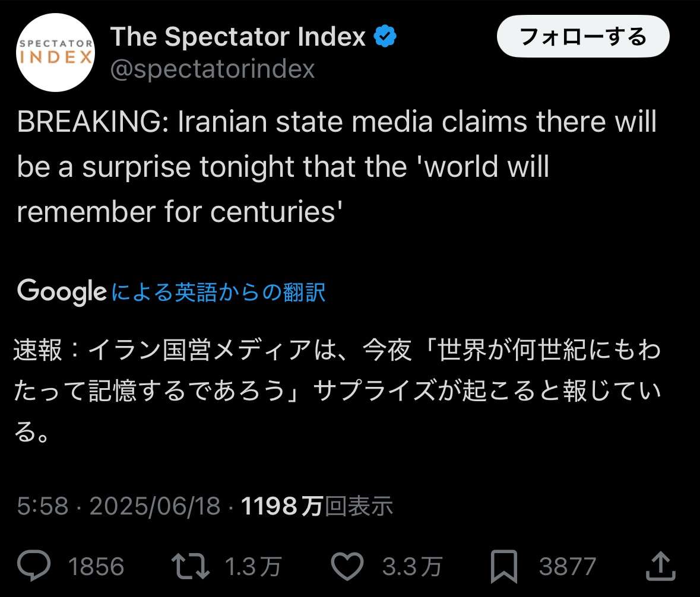Click the 2025/06/18 post date
700x597 pixels.
click(155, 506)
